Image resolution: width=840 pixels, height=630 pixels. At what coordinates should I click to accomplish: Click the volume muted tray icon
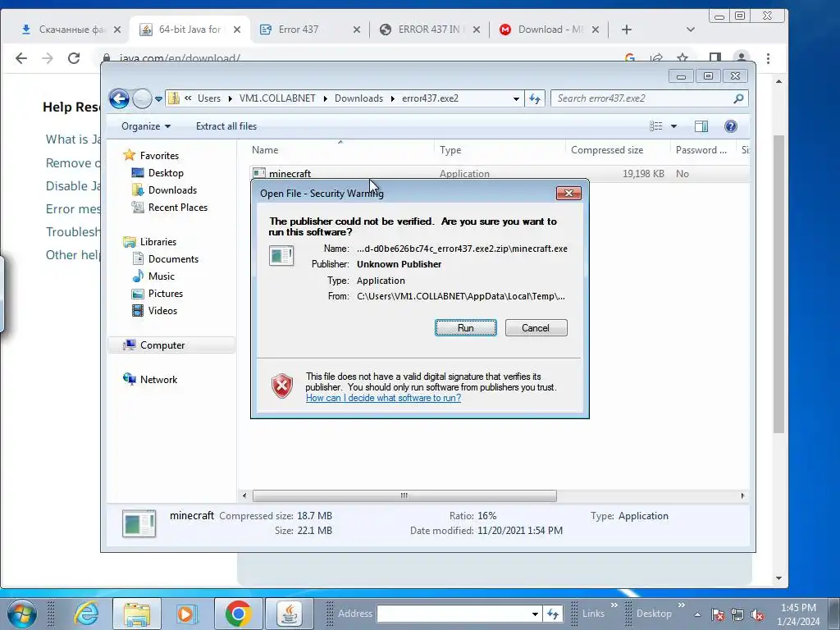(x=757, y=615)
